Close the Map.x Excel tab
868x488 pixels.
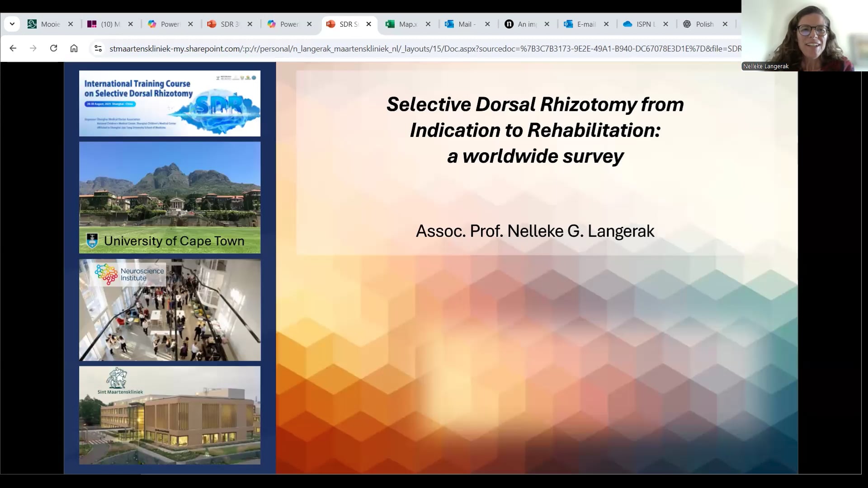(428, 24)
